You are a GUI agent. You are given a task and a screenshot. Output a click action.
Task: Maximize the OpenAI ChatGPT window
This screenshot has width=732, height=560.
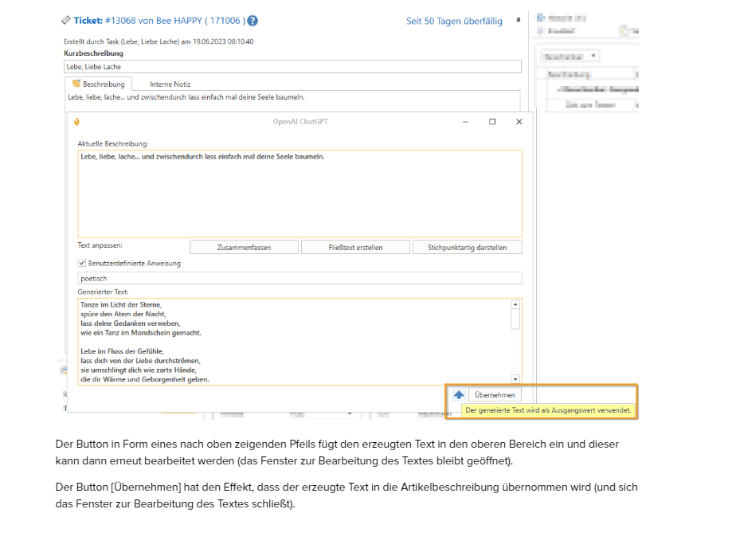point(492,122)
